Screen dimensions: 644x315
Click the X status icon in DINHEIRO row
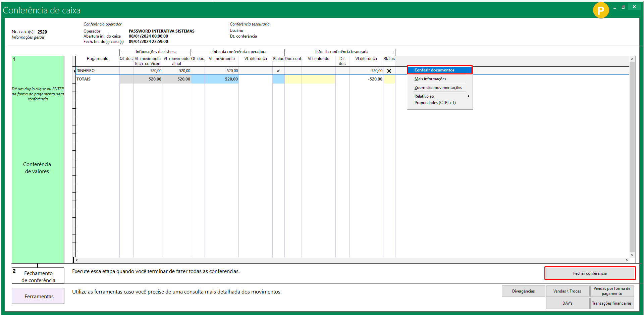pos(389,71)
